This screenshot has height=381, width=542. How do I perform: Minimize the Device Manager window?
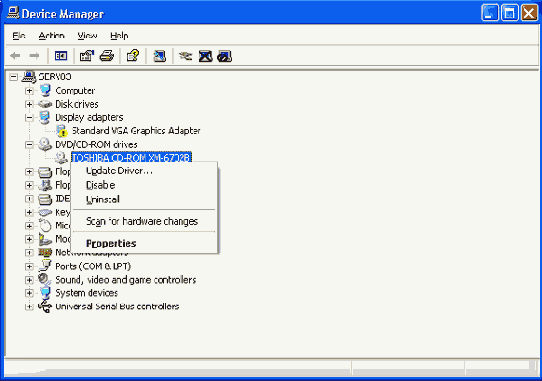click(490, 13)
